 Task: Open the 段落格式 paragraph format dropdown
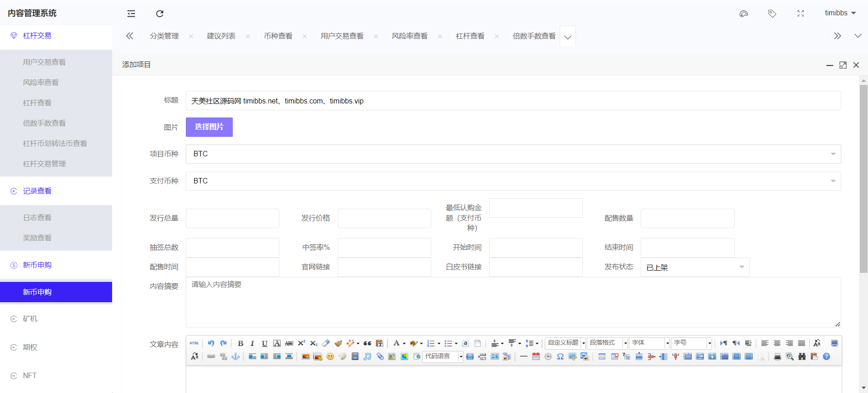click(607, 343)
